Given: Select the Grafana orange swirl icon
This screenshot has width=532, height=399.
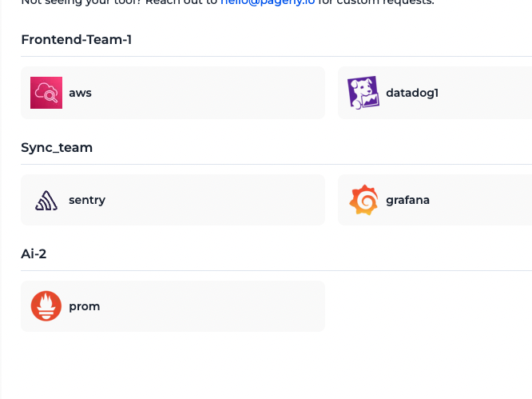Looking at the screenshot, I should pyautogui.click(x=363, y=200).
